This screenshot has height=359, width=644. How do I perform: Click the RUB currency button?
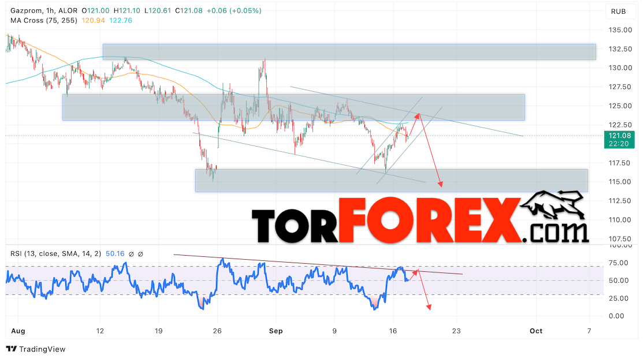tap(618, 12)
